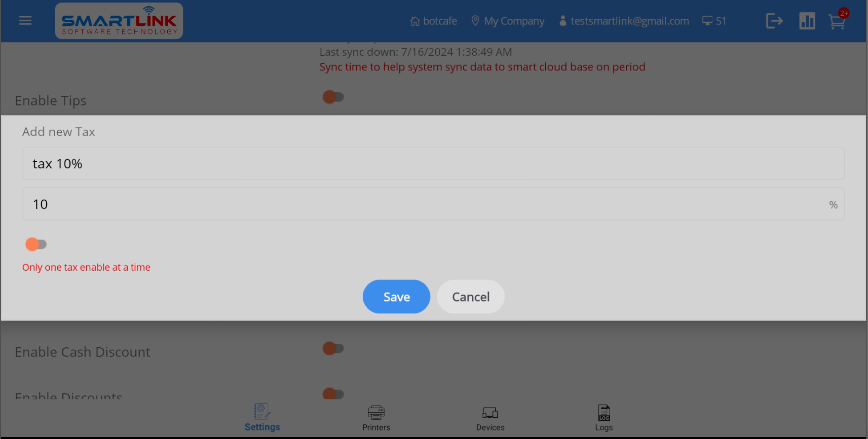
Task: Cancel the Add new Tax dialog
Action: pyautogui.click(x=471, y=297)
